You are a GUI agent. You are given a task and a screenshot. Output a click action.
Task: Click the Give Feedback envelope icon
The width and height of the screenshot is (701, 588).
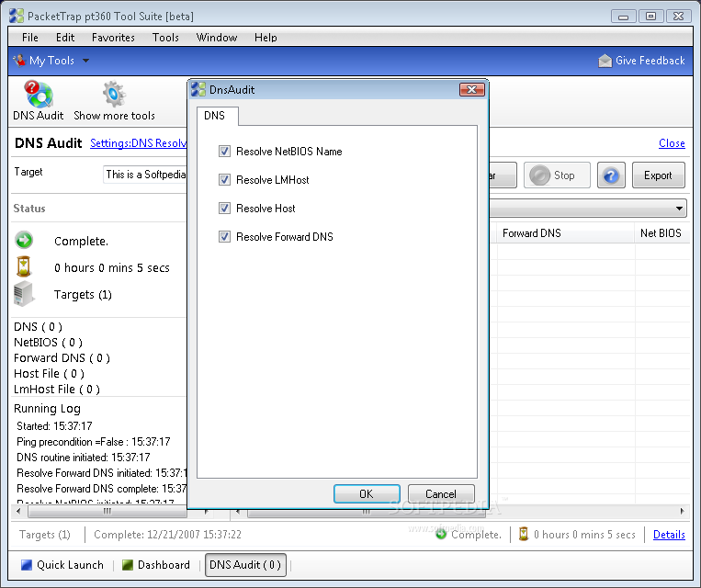[x=605, y=61]
